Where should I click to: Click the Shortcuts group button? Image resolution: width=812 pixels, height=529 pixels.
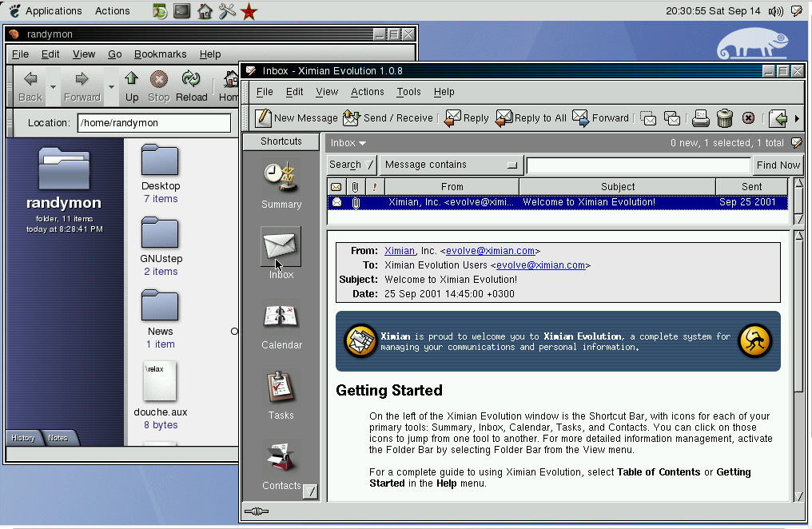tap(281, 141)
